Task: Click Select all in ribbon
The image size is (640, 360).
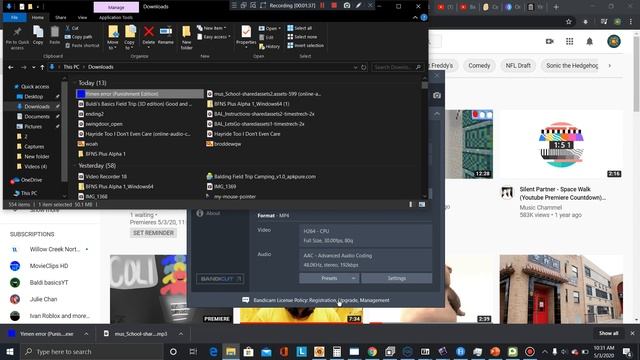Action: (300, 28)
